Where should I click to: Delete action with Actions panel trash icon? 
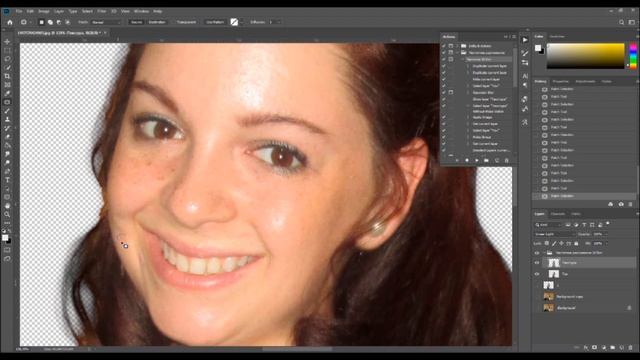[507, 160]
